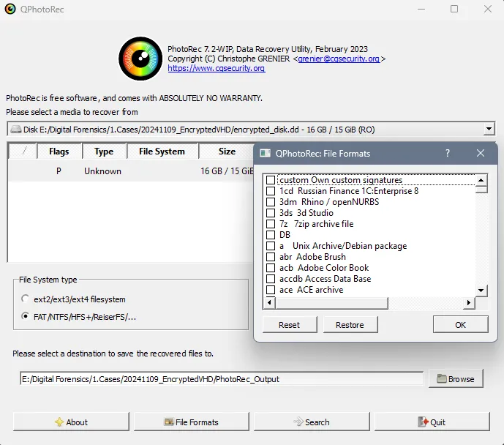This screenshot has width=504, height=445.
Task: Open the About information button
Action: coord(71,422)
